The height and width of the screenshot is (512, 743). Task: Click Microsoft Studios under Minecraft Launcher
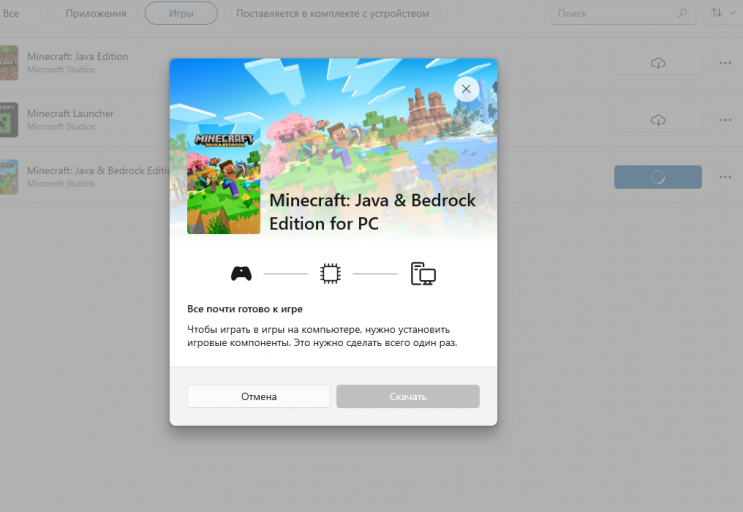coord(61,126)
